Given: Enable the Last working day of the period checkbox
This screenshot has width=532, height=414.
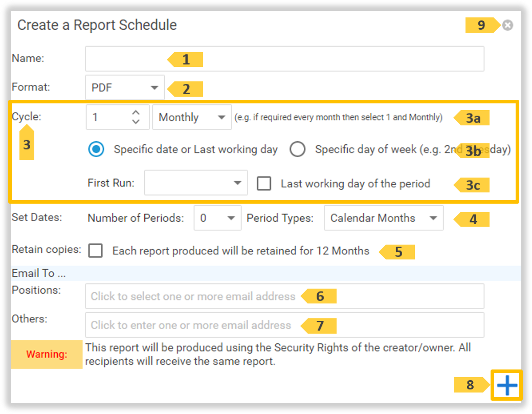Looking at the screenshot, I should 264,183.
